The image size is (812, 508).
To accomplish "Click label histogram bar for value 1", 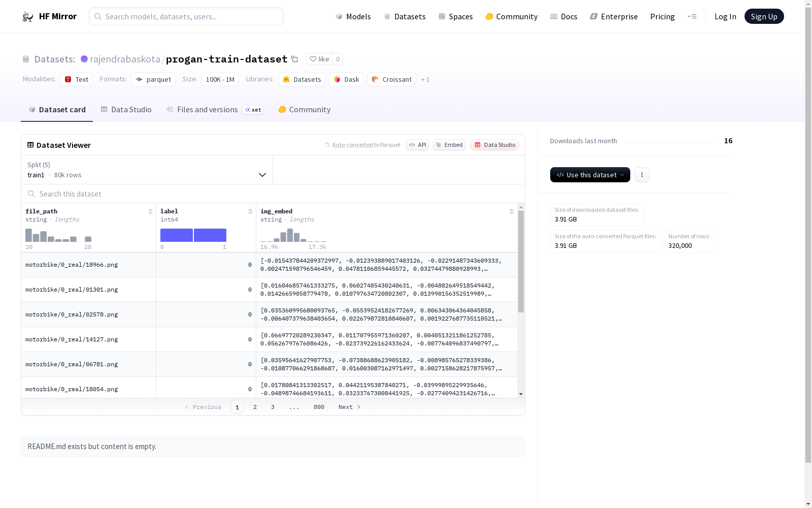I will click(x=210, y=235).
